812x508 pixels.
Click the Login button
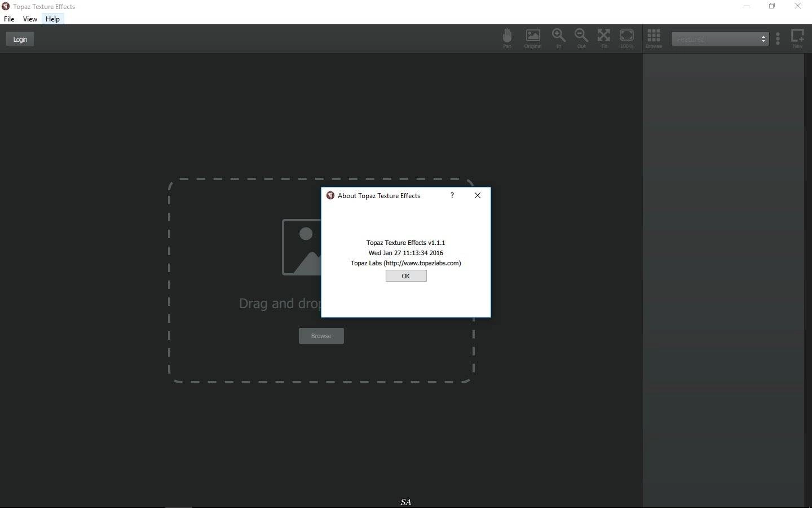coord(20,39)
